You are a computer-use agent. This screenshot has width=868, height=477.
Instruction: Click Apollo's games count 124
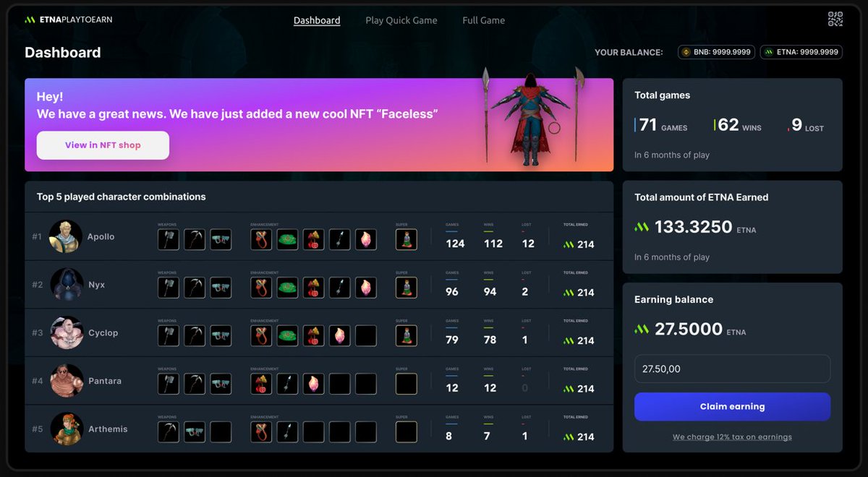(455, 244)
